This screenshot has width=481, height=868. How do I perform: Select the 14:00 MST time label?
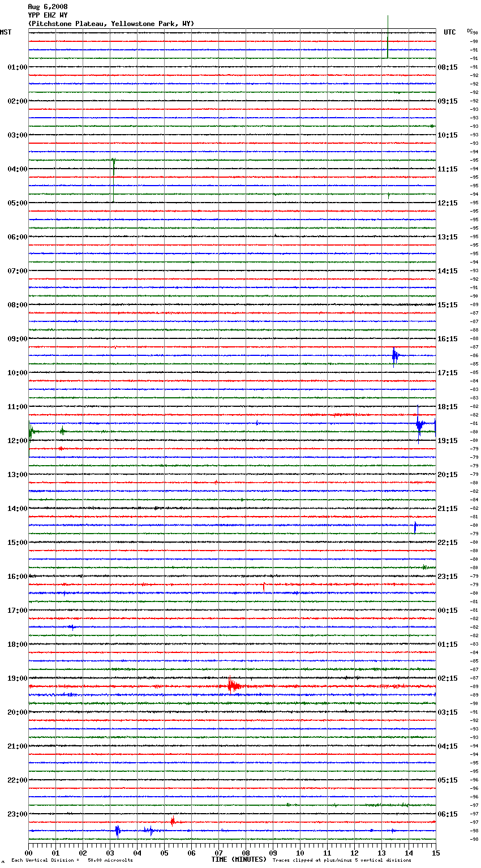(x=18, y=509)
